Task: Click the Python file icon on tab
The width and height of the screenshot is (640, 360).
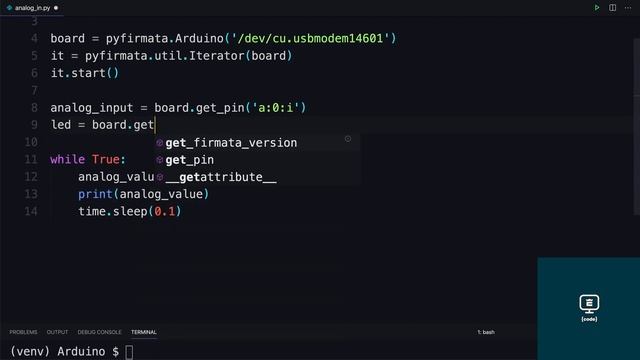Action: (x=9, y=8)
